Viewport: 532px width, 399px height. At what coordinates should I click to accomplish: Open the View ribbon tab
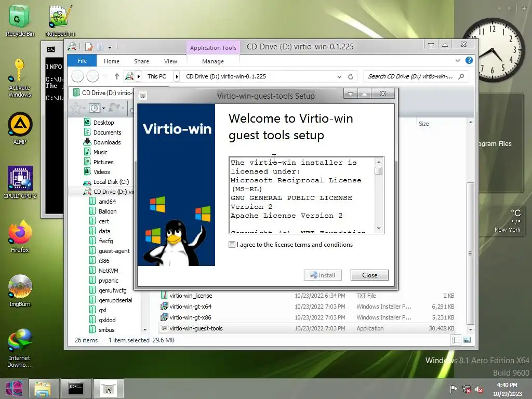tap(170, 61)
